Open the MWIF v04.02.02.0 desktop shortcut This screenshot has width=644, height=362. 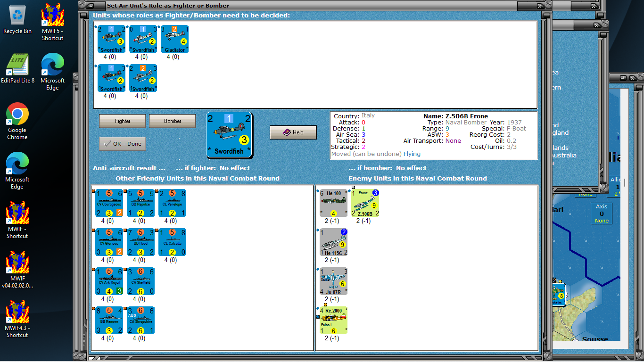[17, 270]
